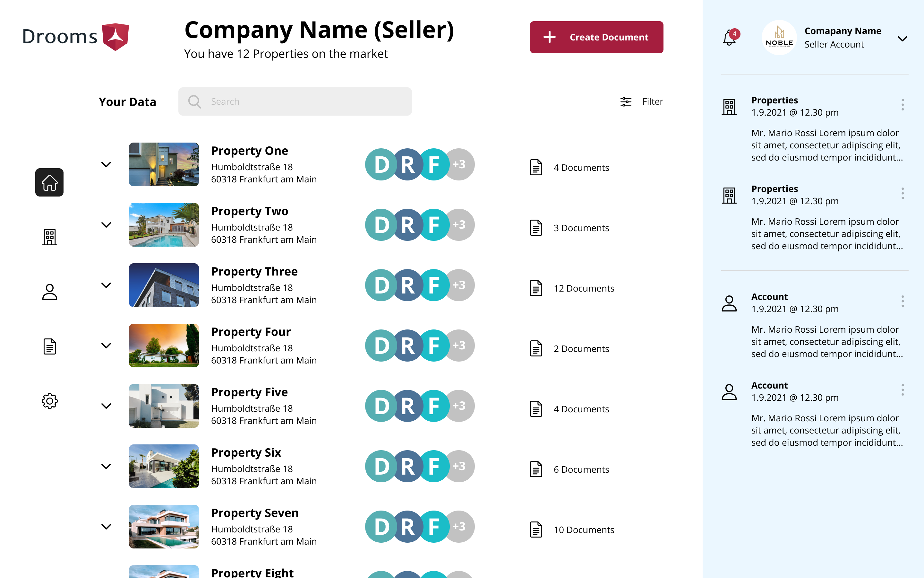Open the 6 Documents link
Viewport: 924px width, 578px height.
click(581, 469)
